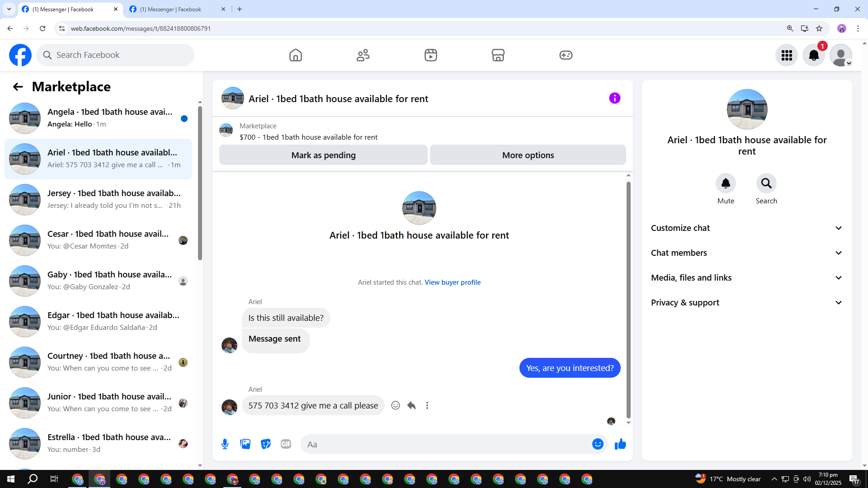Send a thumbs-up like
This screenshot has height=488, width=868.
click(620, 444)
